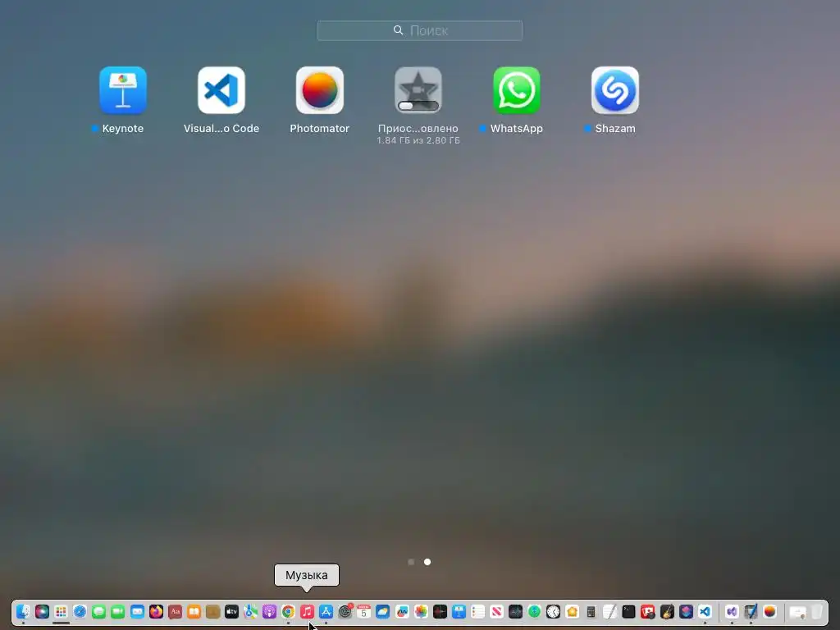
Task: Open Mail in the Dock
Action: 137,611
